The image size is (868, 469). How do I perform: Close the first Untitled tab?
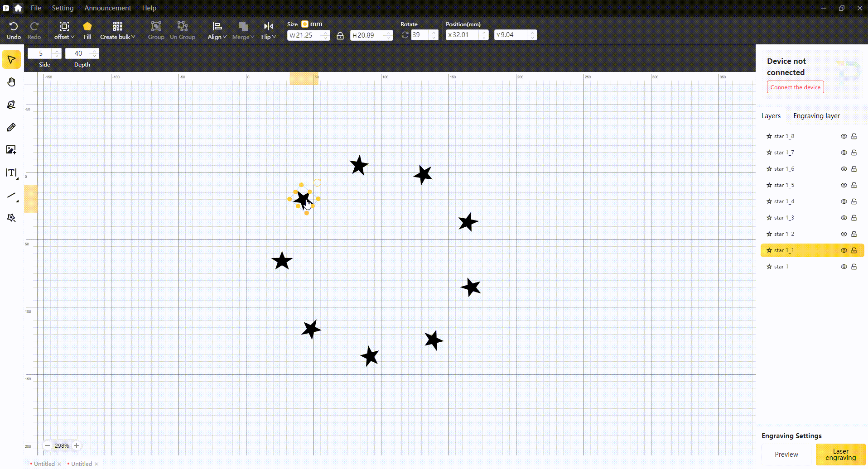click(59, 464)
